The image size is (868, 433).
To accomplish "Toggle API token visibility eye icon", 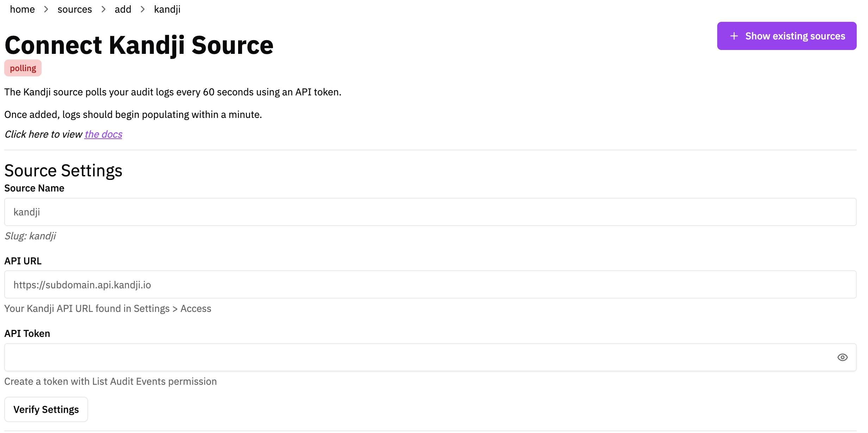I will tap(842, 357).
